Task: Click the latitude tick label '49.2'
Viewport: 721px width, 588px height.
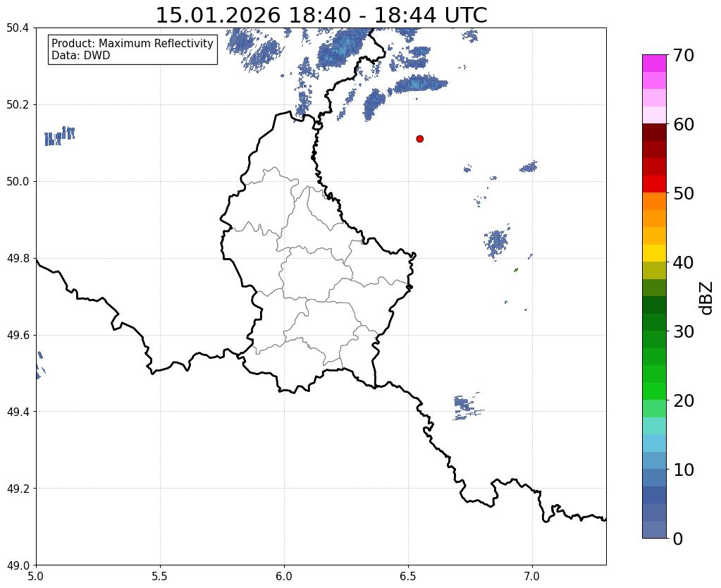Action: tap(18, 489)
